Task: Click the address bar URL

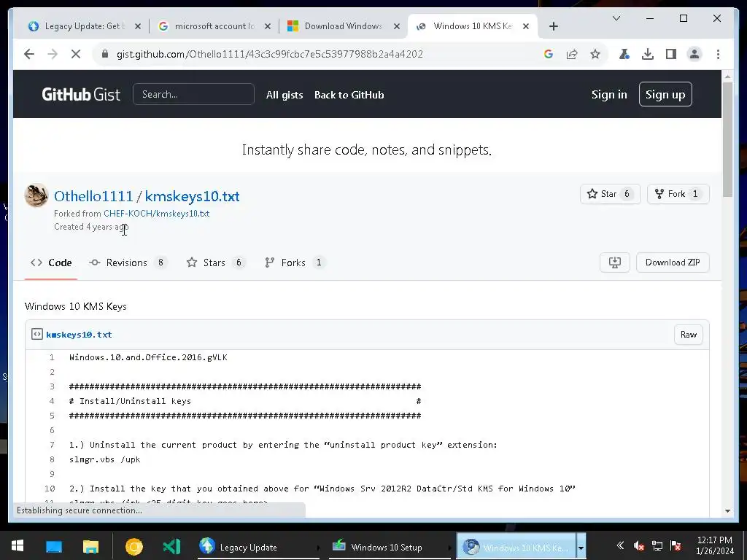Action: (x=270, y=54)
